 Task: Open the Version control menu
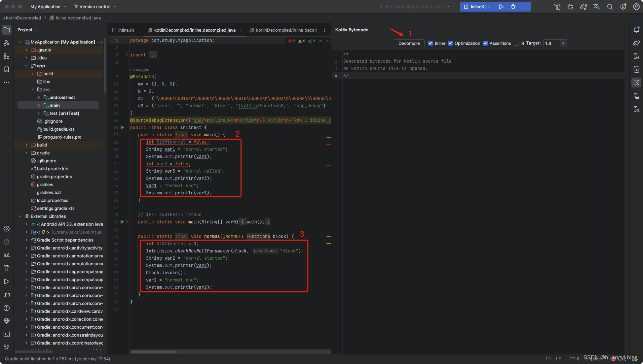tap(95, 7)
